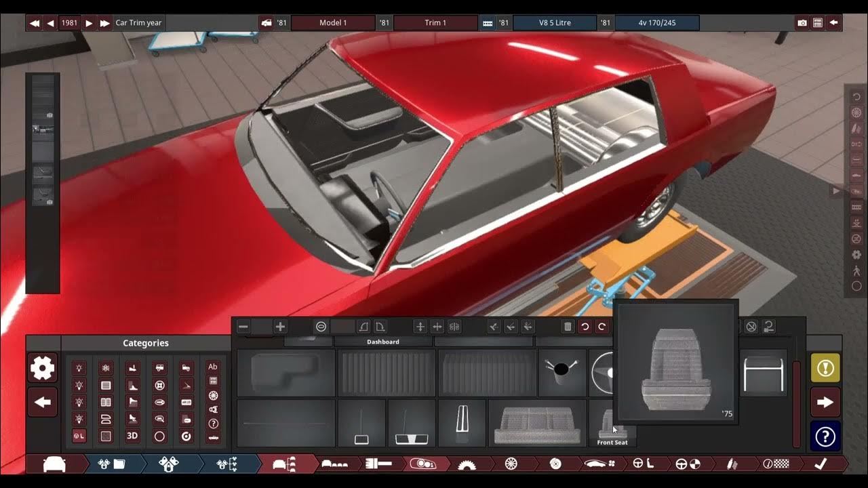Select the grille fixtures category

click(106, 385)
